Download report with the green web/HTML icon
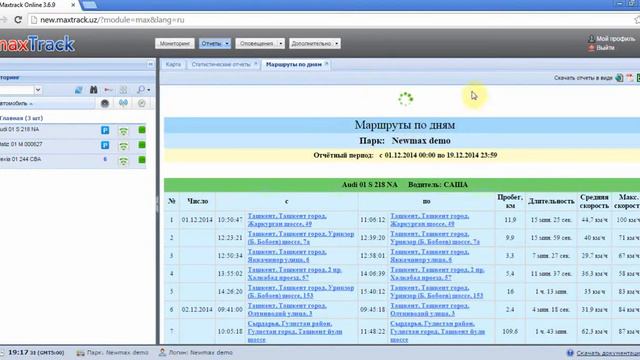Image resolution: width=640 pixels, height=360 pixels. (x=620, y=78)
